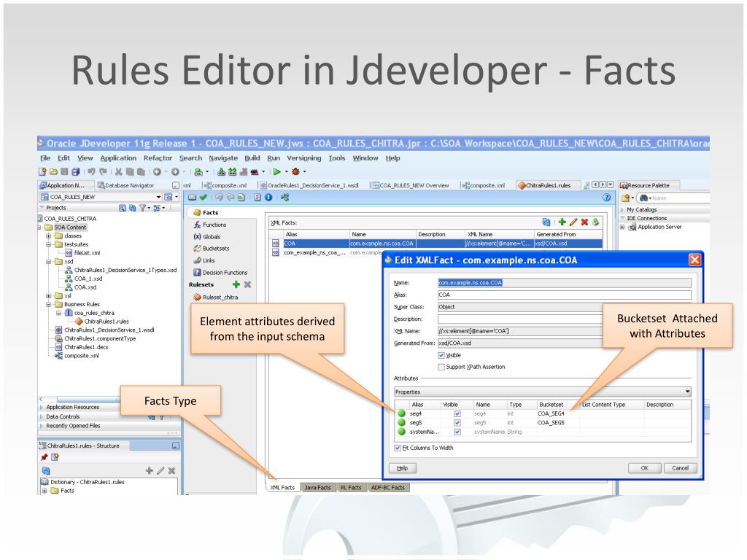747x560 pixels.
Task: Click green plus icon above XML Facts table
Action: (562, 222)
